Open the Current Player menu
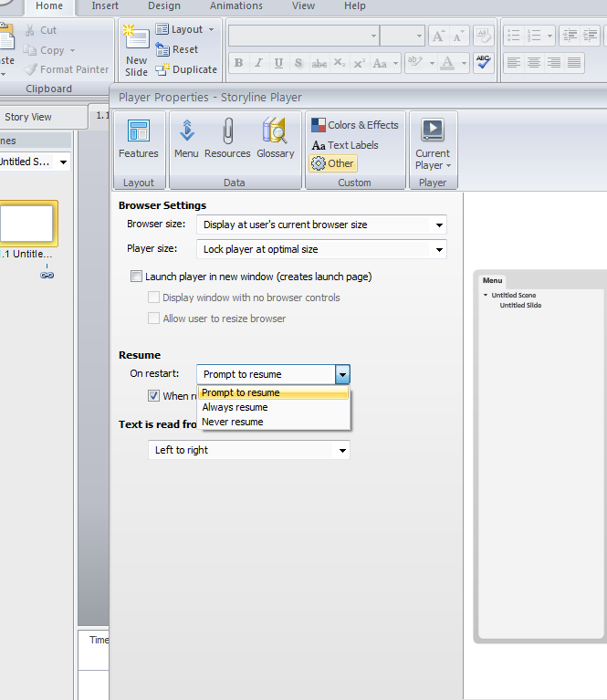The height and width of the screenshot is (700, 607). click(x=433, y=144)
